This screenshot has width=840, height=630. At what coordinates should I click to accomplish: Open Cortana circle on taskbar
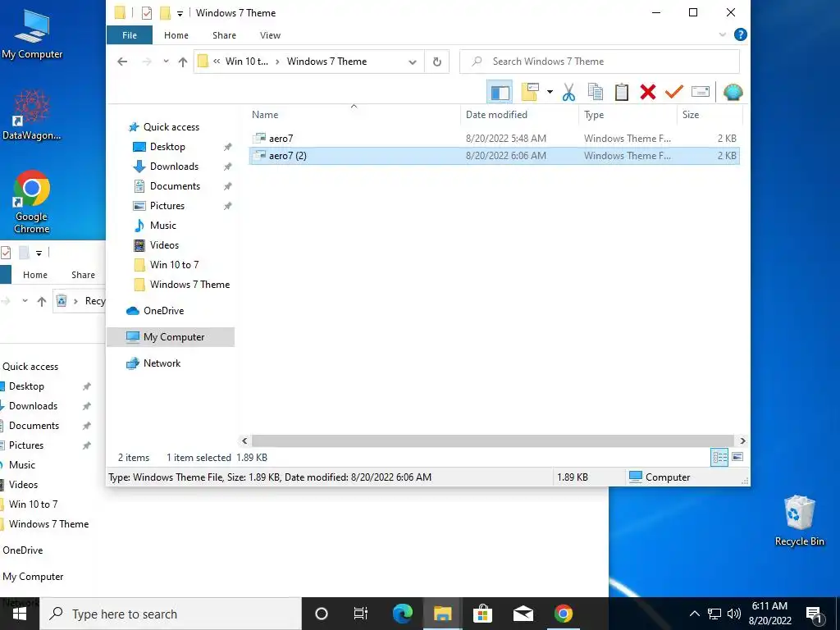pos(322,614)
